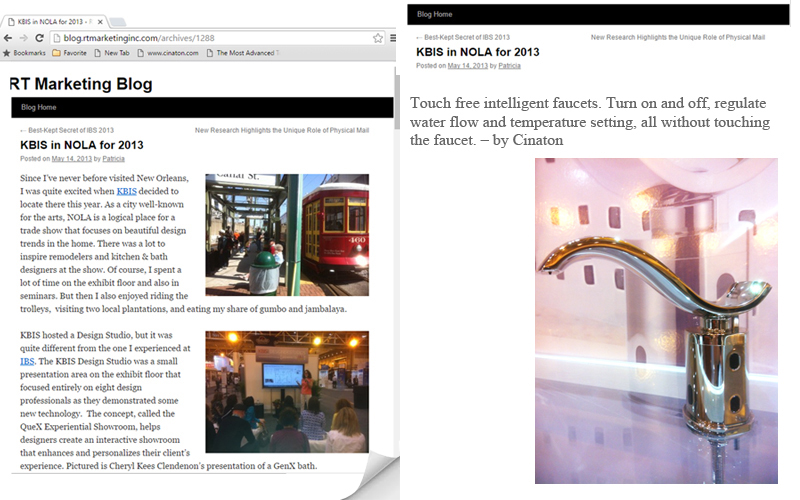This screenshot has height=500, width=800.
Task: Bookmark this page with the star icon
Action: [378, 38]
